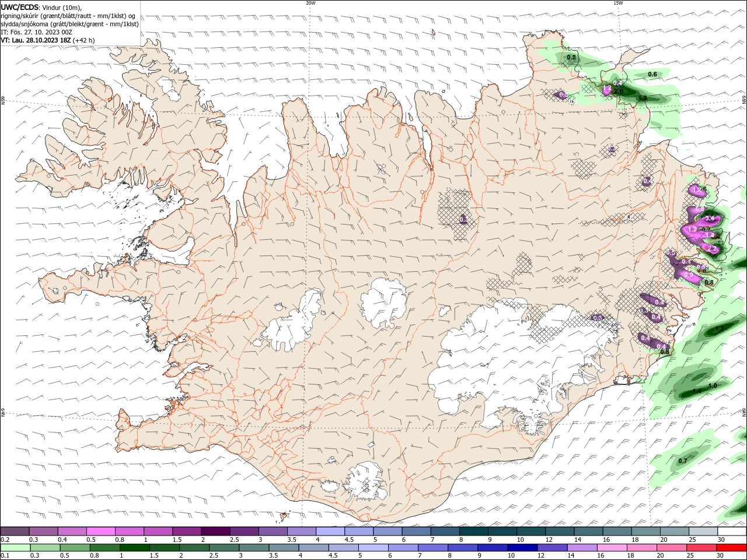747x560 pixels.
Task: Pick the rain legend swatch starting at 25
Action: pyautogui.click(x=701, y=547)
